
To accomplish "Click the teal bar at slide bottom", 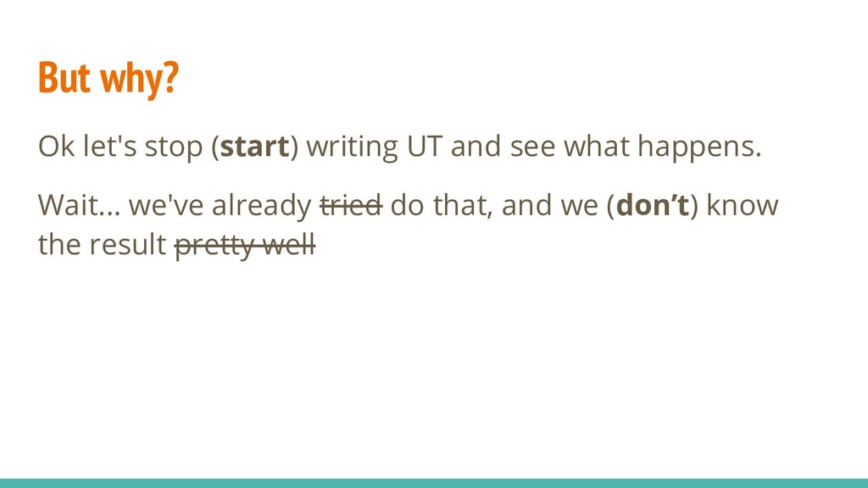I will coord(434,483).
